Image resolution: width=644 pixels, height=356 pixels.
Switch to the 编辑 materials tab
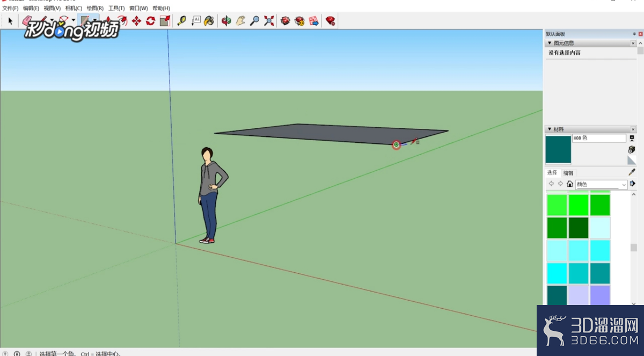point(568,173)
